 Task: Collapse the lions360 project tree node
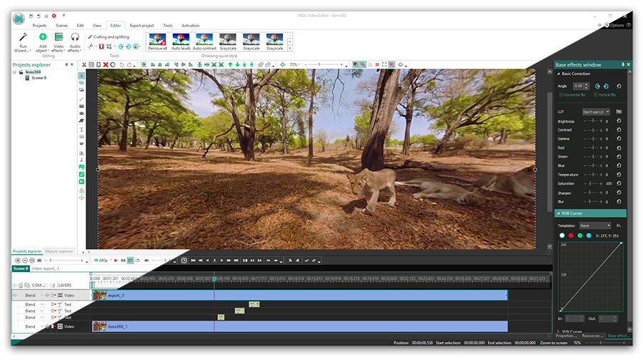click(x=15, y=72)
